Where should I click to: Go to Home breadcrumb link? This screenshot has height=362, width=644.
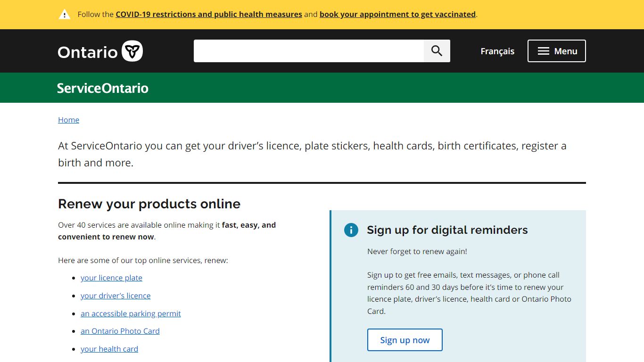pyautogui.click(x=68, y=120)
